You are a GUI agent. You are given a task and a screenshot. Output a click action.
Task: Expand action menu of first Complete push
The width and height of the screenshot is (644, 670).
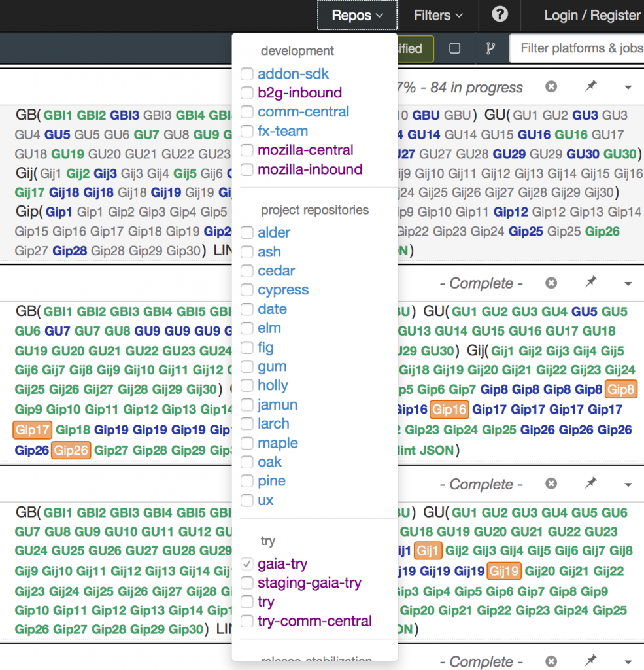(628, 284)
